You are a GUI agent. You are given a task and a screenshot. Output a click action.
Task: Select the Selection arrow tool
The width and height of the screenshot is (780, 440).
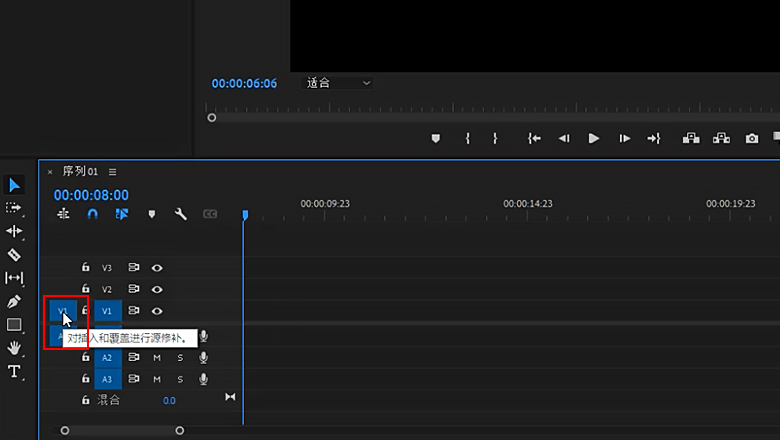point(14,185)
